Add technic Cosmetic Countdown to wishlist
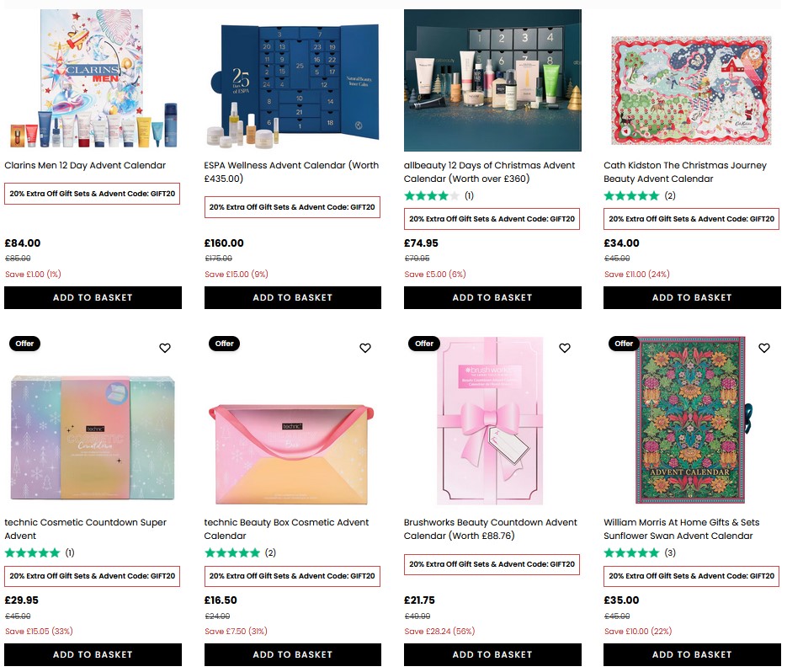787x672 pixels. tap(164, 348)
